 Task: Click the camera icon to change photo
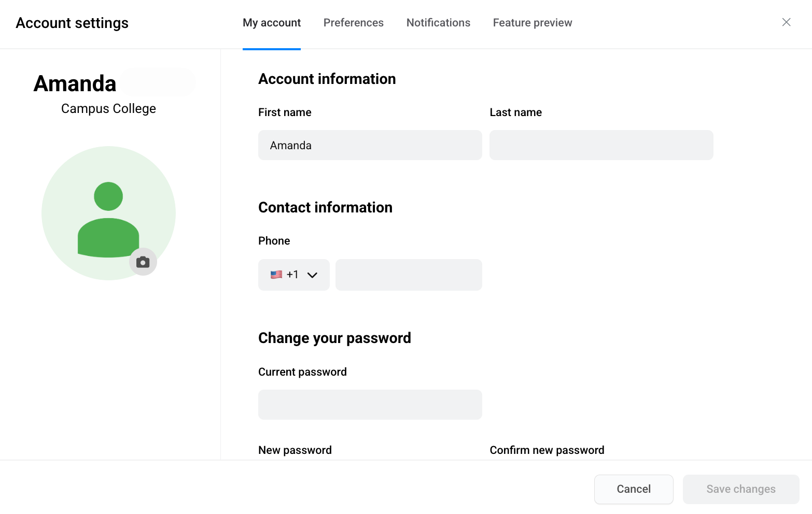pyautogui.click(x=143, y=262)
